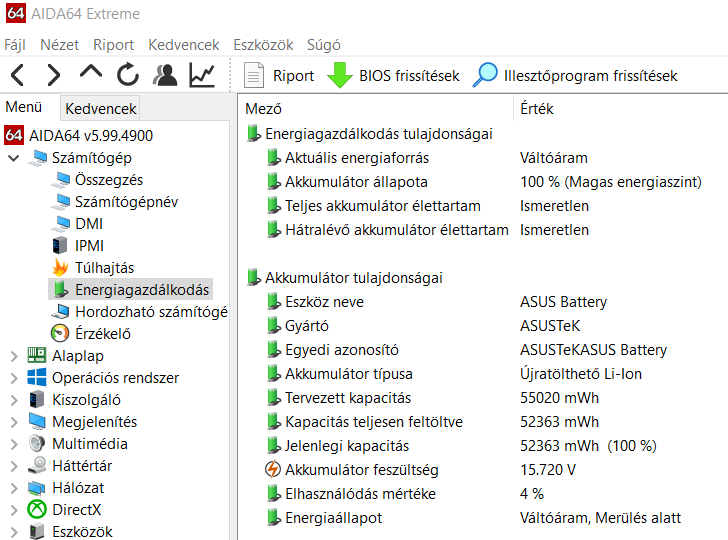Open the graph chart icon in the toolbar
This screenshot has height=540, width=728.
pyautogui.click(x=202, y=75)
